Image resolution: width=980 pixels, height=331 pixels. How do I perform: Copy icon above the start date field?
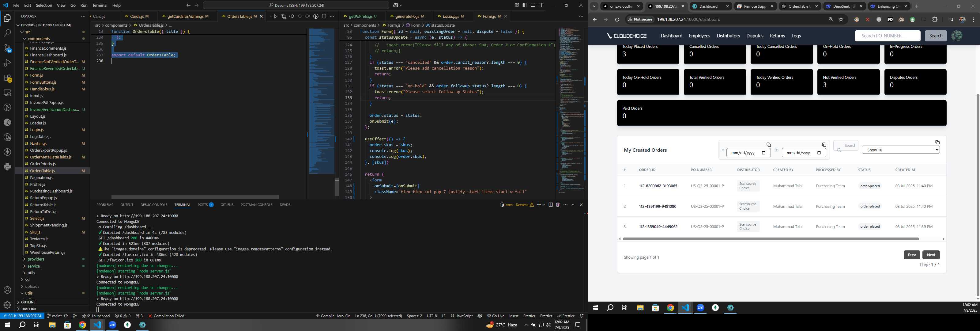(x=768, y=145)
